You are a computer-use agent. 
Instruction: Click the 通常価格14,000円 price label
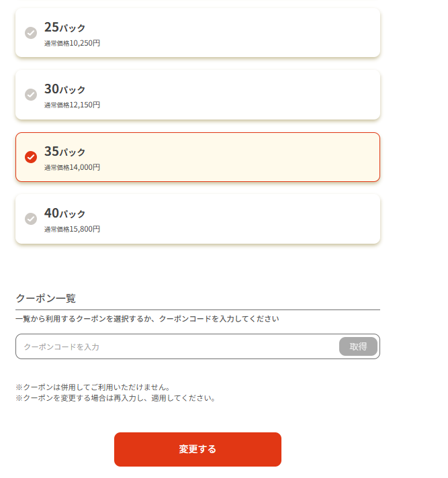[x=73, y=167]
